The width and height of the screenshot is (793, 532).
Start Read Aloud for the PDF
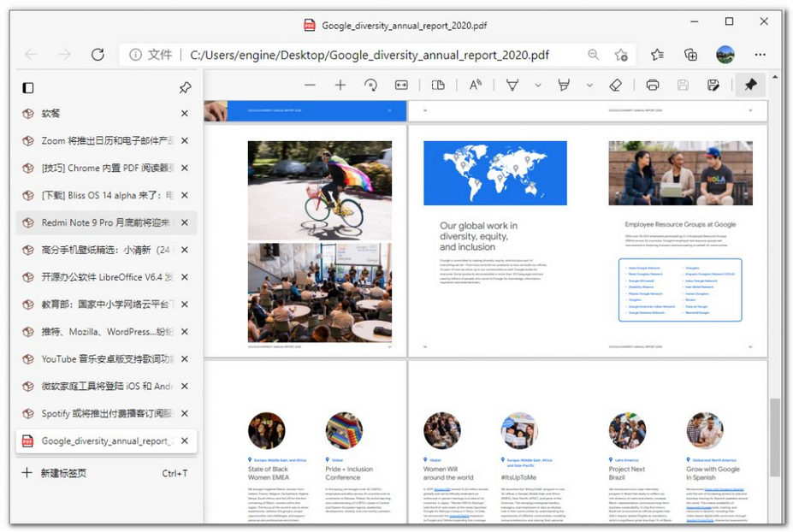coord(475,85)
